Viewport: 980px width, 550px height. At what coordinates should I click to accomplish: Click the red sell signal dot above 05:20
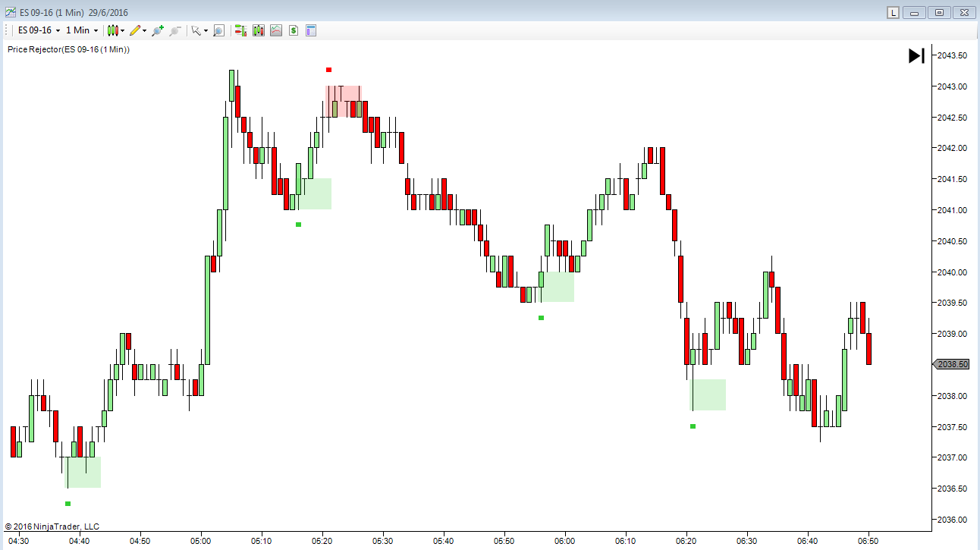(x=328, y=70)
